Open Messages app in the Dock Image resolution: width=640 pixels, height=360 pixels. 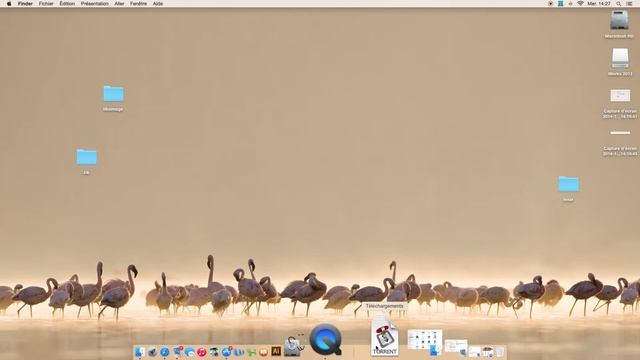(189, 351)
